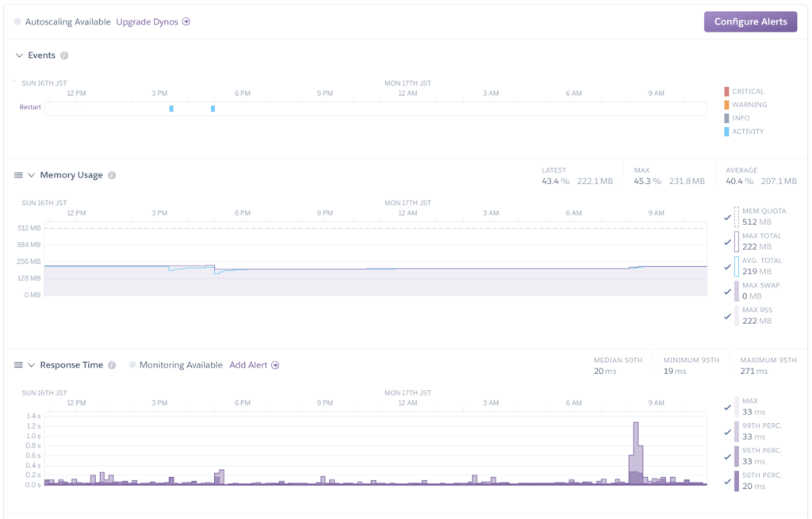Click the 1.4 s axis label

pyautogui.click(x=33, y=416)
